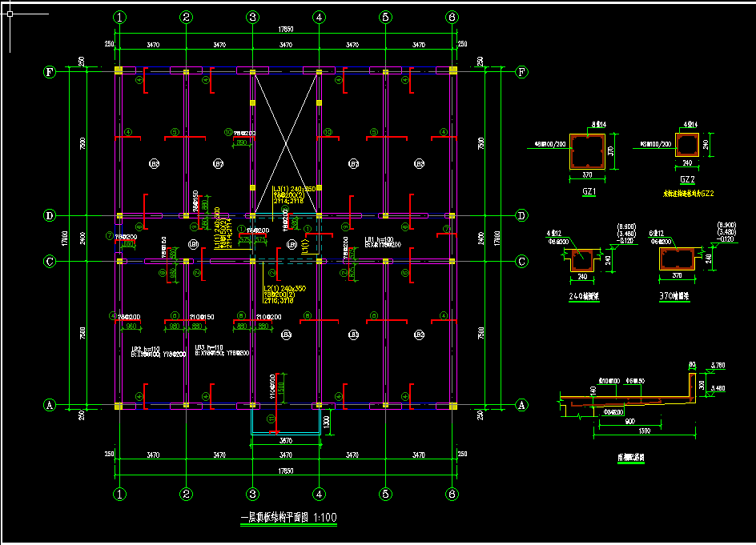Click the GZ1 detail label
The image size is (756, 545).
(x=589, y=191)
